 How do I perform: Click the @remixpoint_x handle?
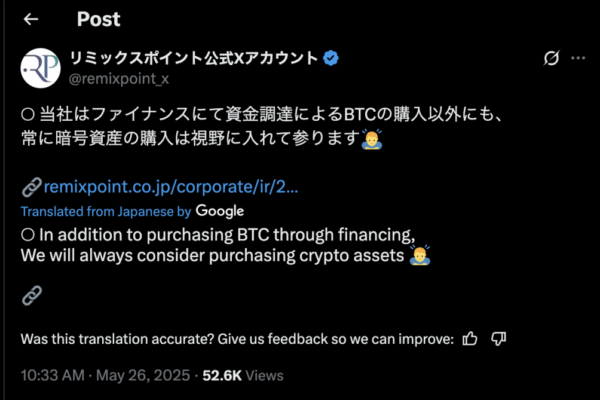[119, 79]
